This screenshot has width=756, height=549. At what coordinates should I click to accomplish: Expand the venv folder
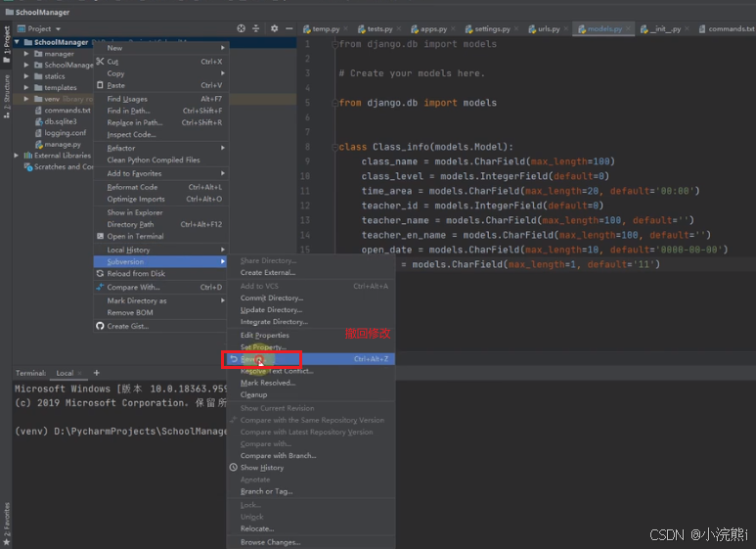pyautogui.click(x=26, y=99)
